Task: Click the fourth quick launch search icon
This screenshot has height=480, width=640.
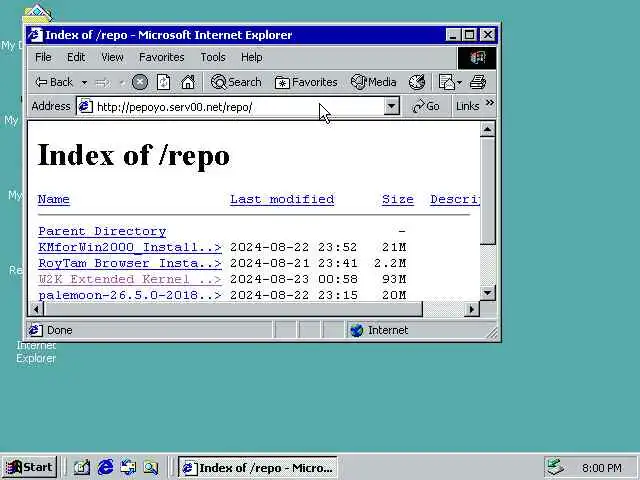Action: [x=151, y=467]
